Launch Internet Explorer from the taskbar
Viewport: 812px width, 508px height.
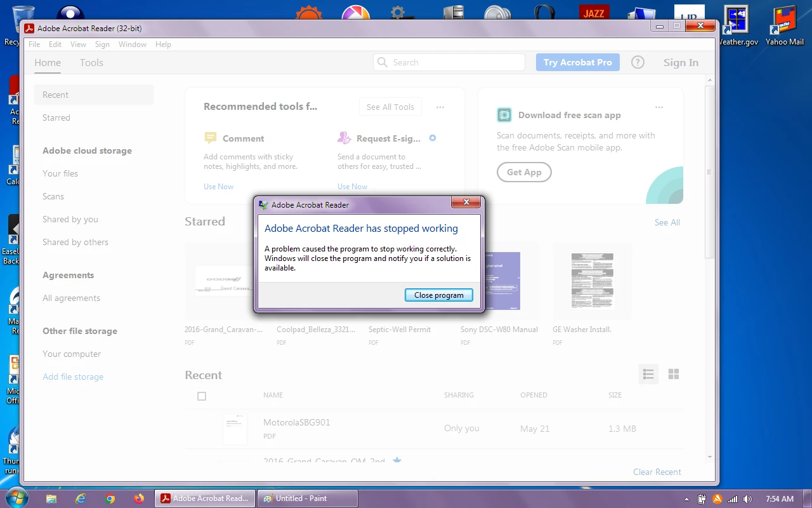pyautogui.click(x=81, y=498)
